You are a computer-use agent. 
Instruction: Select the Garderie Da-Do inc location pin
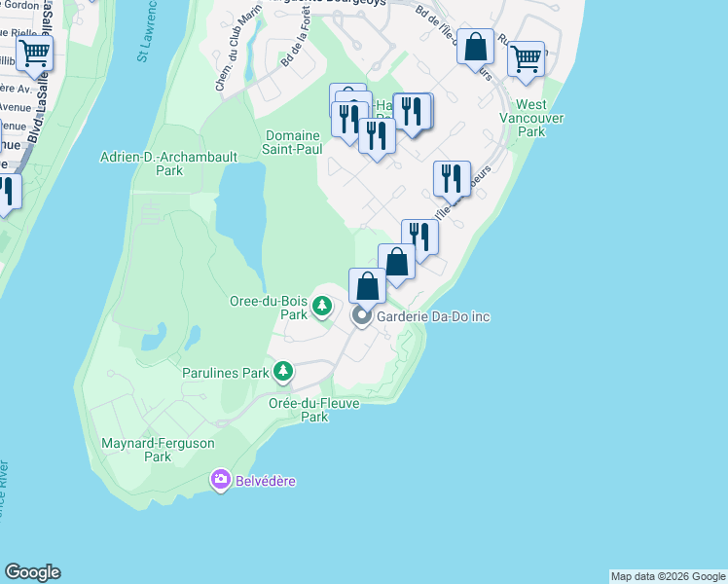pyautogui.click(x=362, y=317)
